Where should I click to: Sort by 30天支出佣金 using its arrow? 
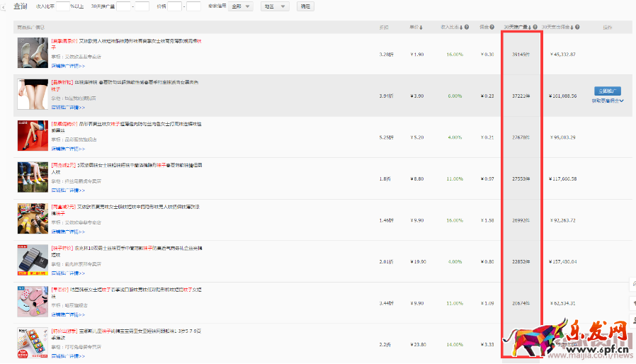572,28
